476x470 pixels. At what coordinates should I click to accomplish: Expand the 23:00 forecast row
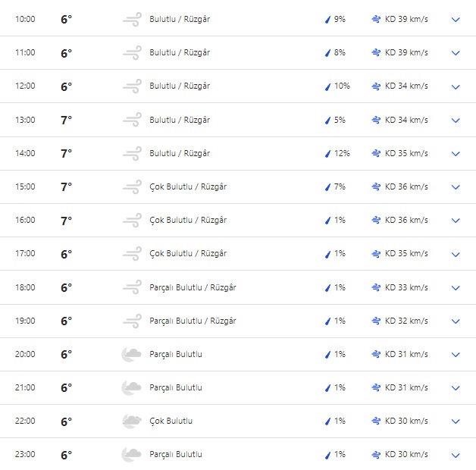[x=456, y=455]
